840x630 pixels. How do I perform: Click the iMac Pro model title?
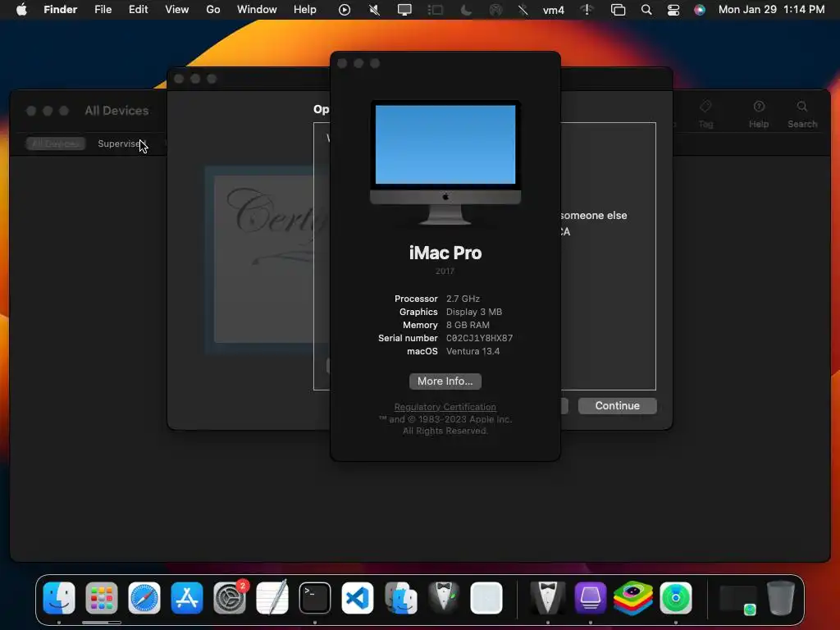point(445,253)
